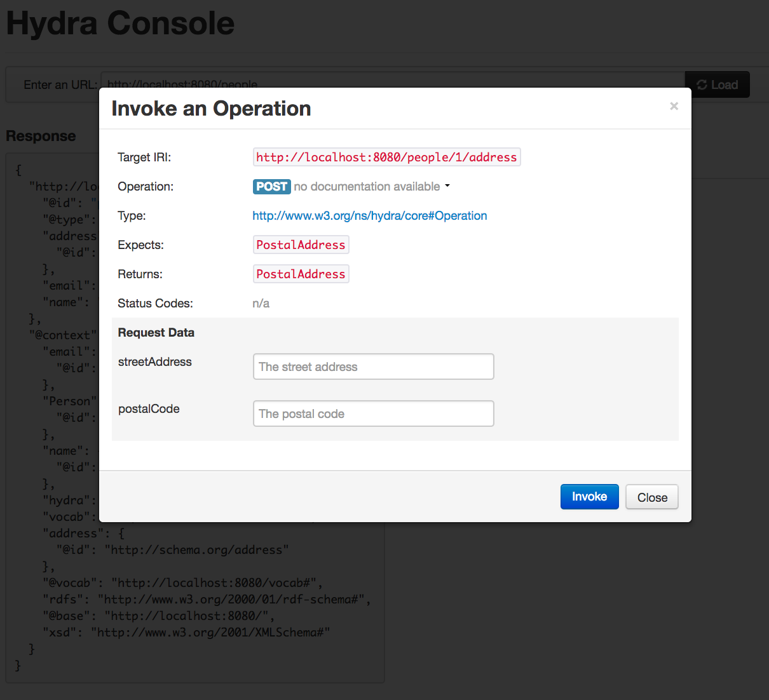The image size is (769, 700).
Task: Open the operation dropdown caret
Action: tap(447, 186)
